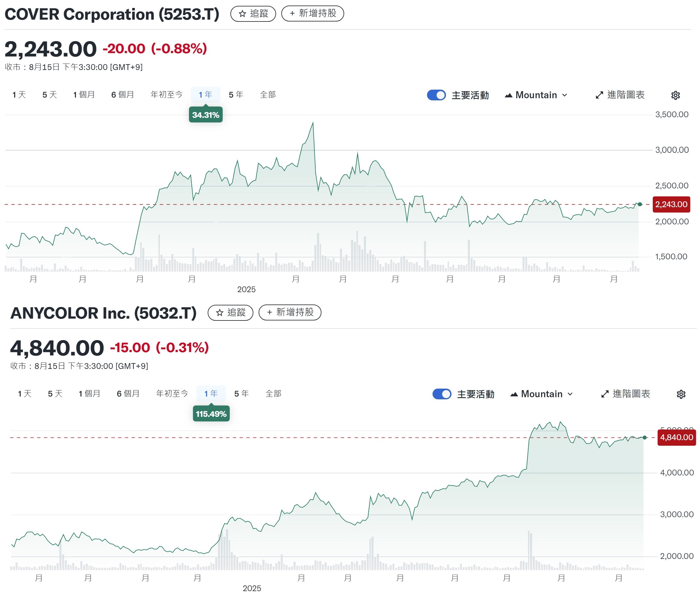700x601 pixels.
Task: Click star icon in ANYCOLOR Inc. 追蹤 button
Action: pos(220,313)
